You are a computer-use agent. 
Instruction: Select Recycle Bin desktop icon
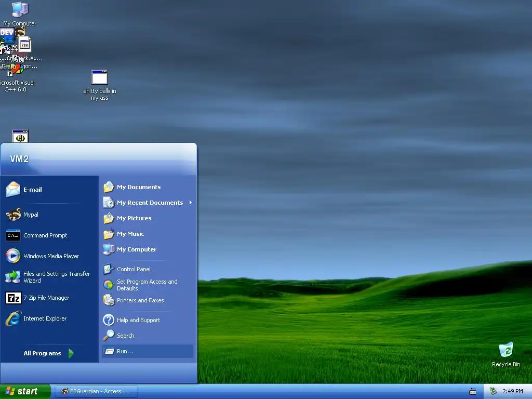point(506,354)
